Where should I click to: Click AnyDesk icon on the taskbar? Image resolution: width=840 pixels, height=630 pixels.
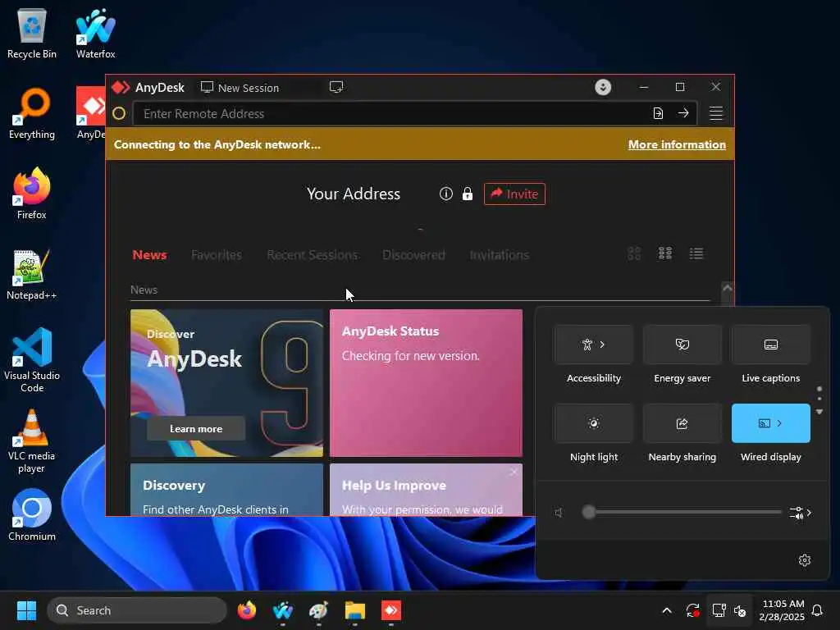click(391, 610)
